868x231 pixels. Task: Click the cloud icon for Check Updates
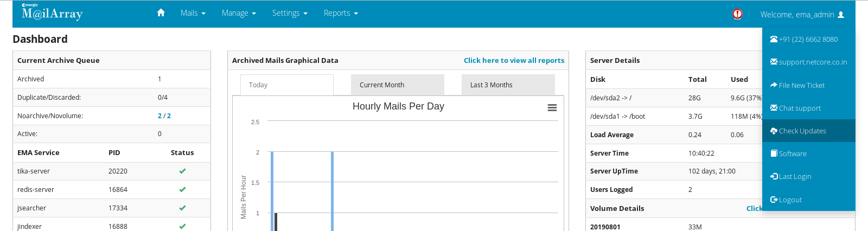774,131
